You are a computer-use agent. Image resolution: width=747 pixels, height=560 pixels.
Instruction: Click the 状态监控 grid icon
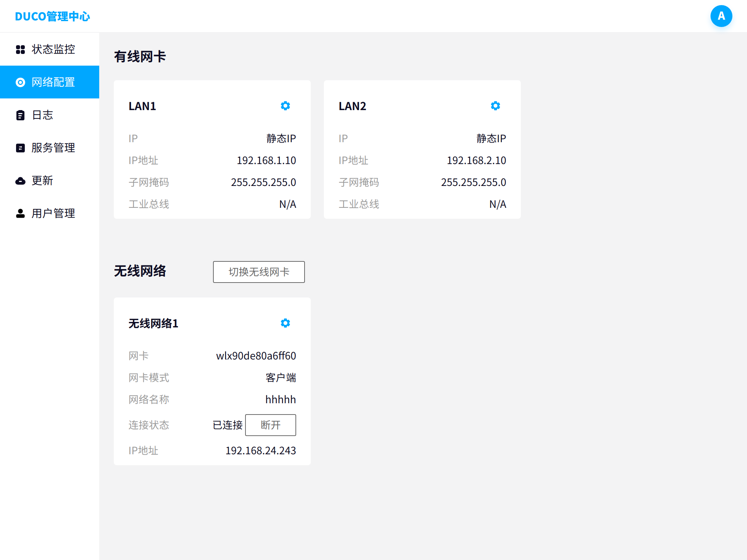[20, 50]
